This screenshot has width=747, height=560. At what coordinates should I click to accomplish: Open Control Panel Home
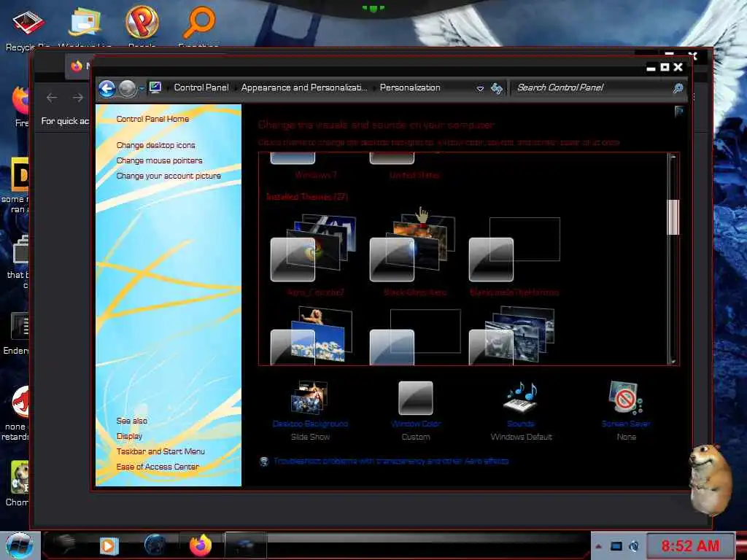152,119
